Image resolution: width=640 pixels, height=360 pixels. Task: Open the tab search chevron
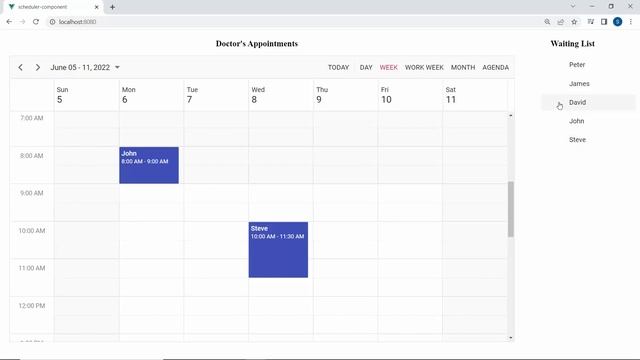573,7
